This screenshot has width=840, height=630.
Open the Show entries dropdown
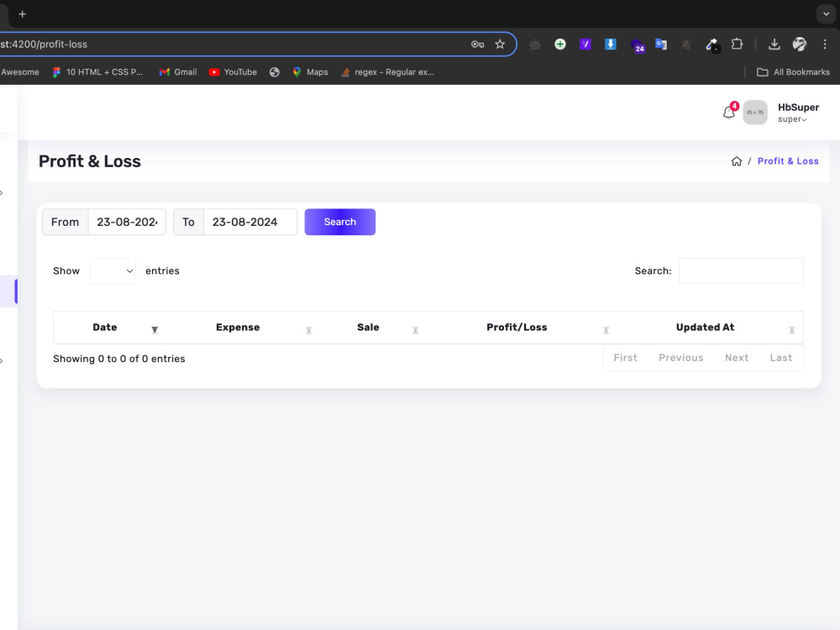(113, 271)
